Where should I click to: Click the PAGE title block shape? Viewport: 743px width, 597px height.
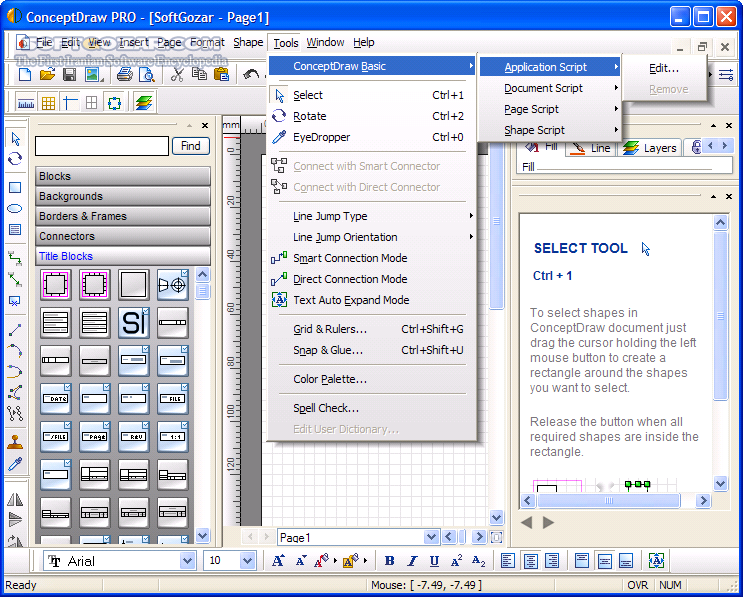(95, 436)
